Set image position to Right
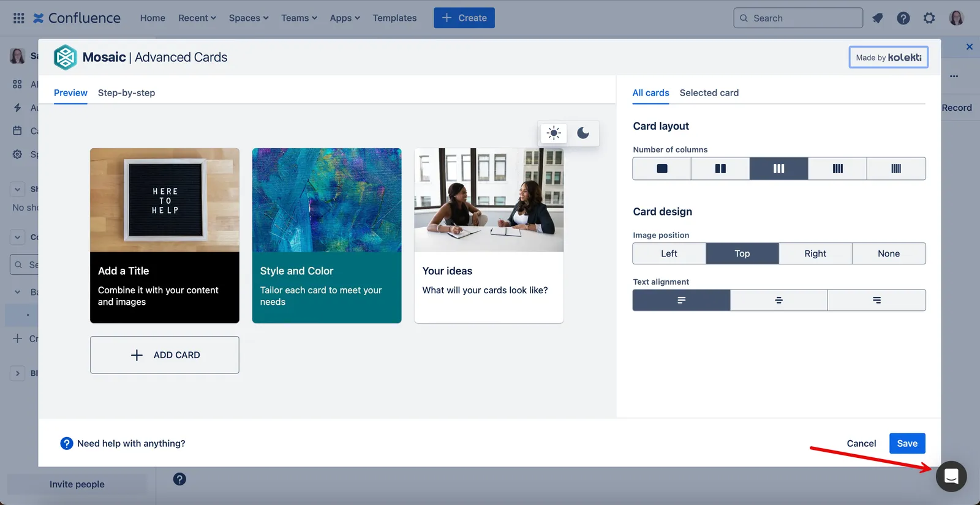 815,253
